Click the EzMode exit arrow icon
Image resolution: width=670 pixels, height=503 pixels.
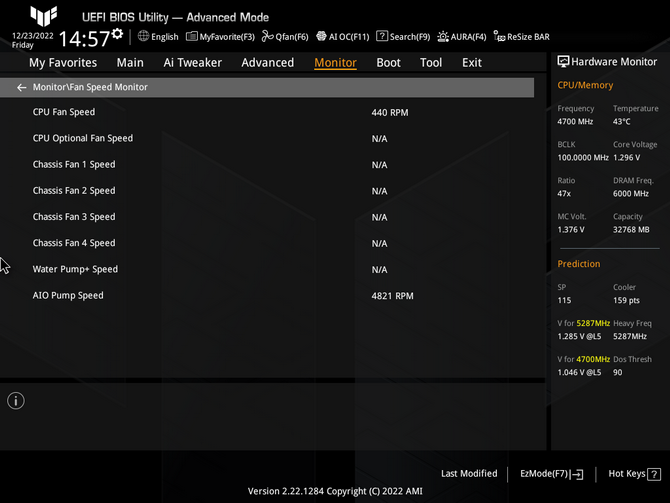pyautogui.click(x=576, y=474)
